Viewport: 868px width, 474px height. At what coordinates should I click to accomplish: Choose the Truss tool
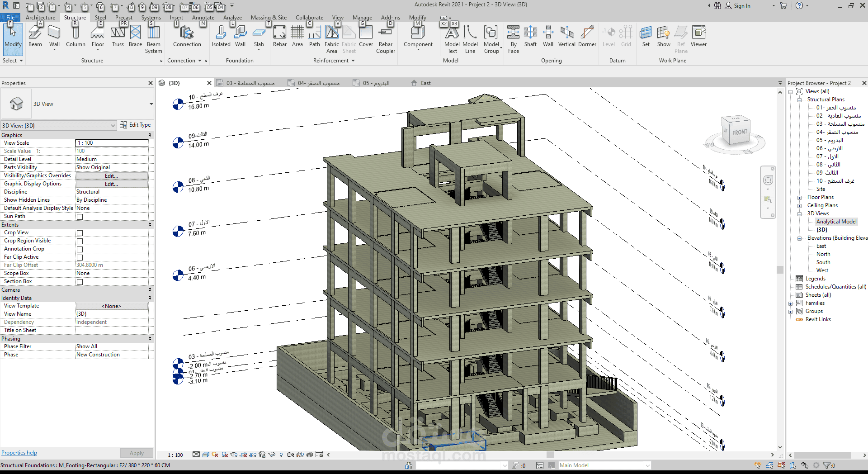(x=118, y=36)
